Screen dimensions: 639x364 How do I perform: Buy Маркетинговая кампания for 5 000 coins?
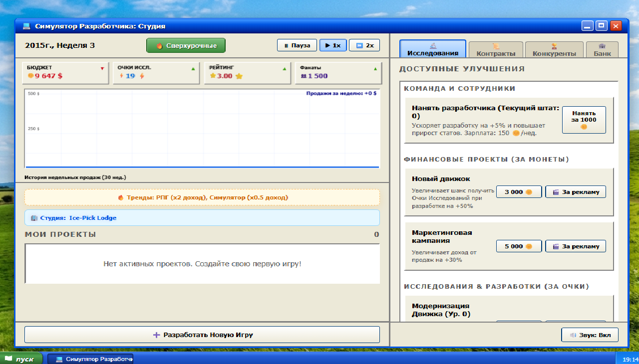pyautogui.click(x=519, y=246)
